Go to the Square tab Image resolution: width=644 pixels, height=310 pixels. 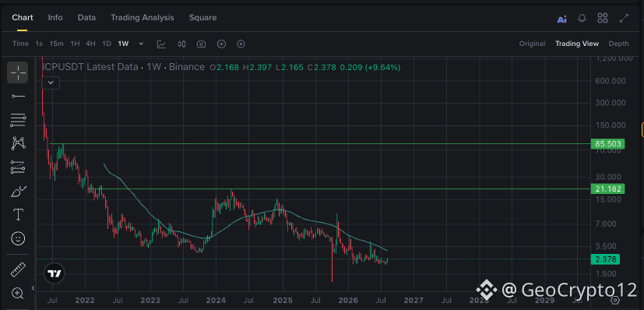(203, 18)
